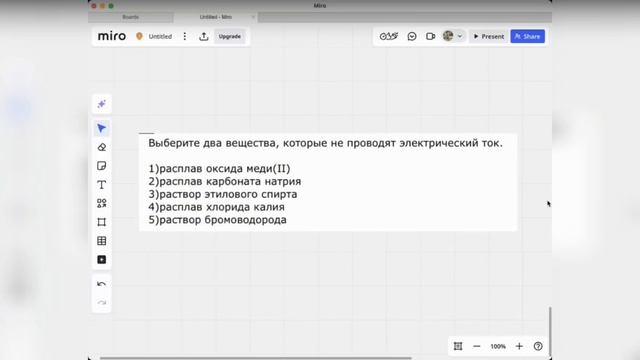
Task: Select the cursor Select tool
Action: (x=102, y=128)
